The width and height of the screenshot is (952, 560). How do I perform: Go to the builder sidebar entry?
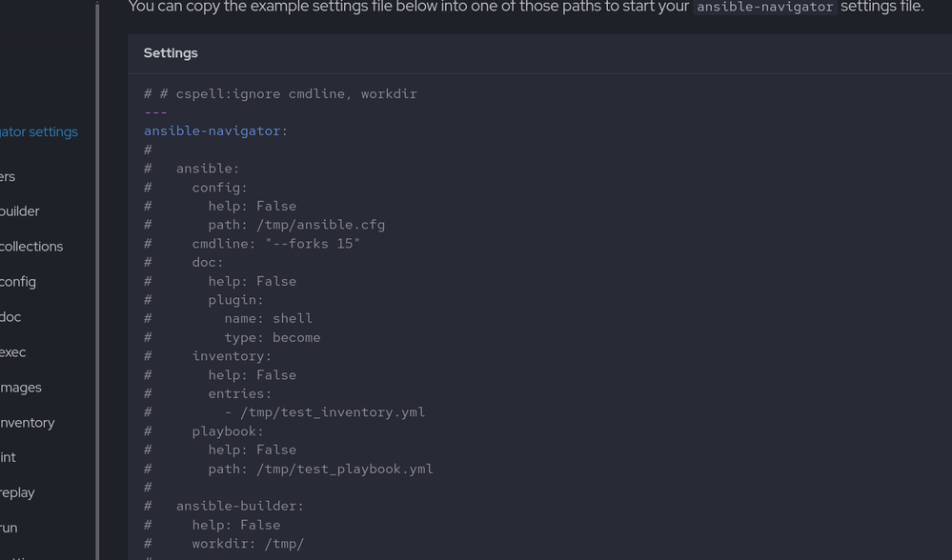[20, 211]
